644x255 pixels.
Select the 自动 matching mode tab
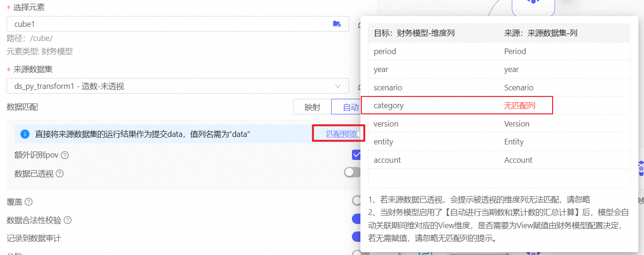pos(350,107)
